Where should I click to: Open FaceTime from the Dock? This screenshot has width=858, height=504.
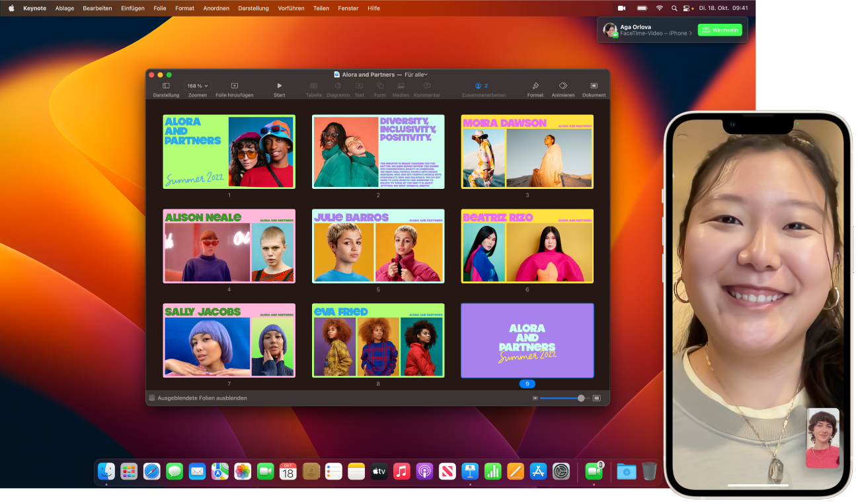pos(265,471)
